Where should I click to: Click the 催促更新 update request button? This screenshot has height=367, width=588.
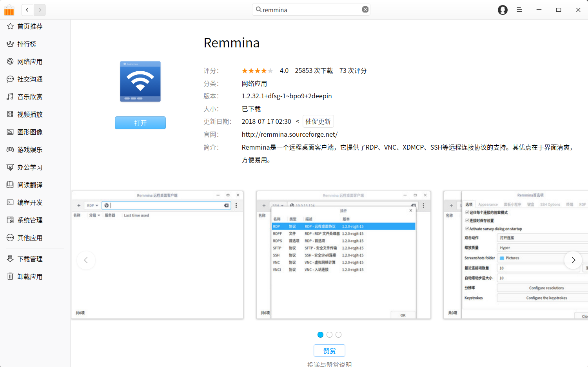(x=318, y=121)
